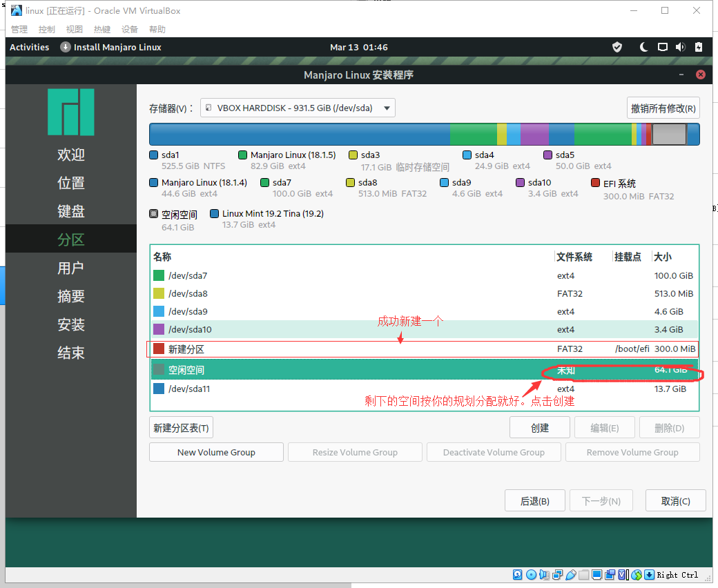718x588 pixels.
Task: Click the New Volume Group button
Action: [x=216, y=452]
